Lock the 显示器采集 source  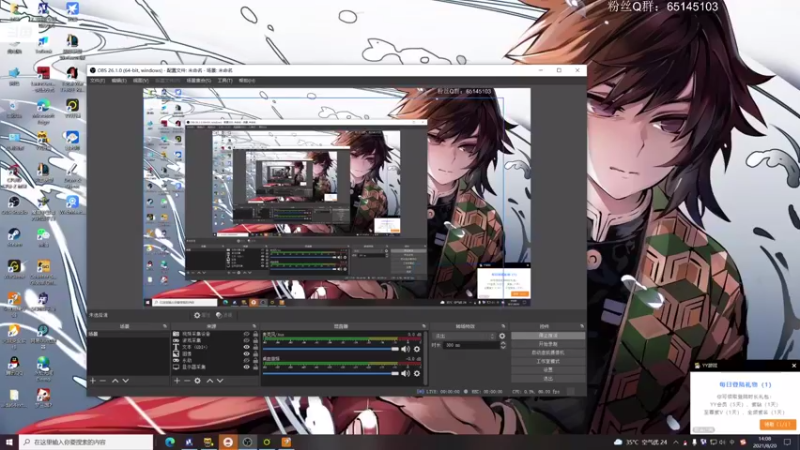[256, 367]
